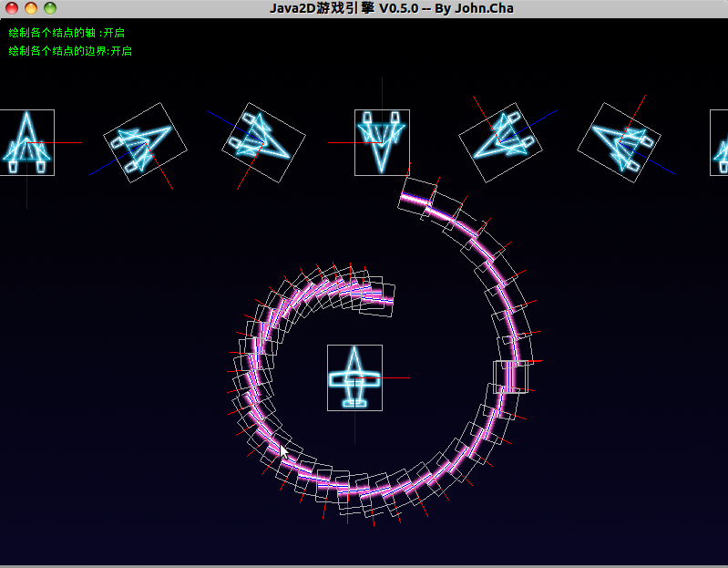This screenshot has height=568, width=728.
Task: Select the downward-pointing ship in the top row
Action: pos(382,142)
